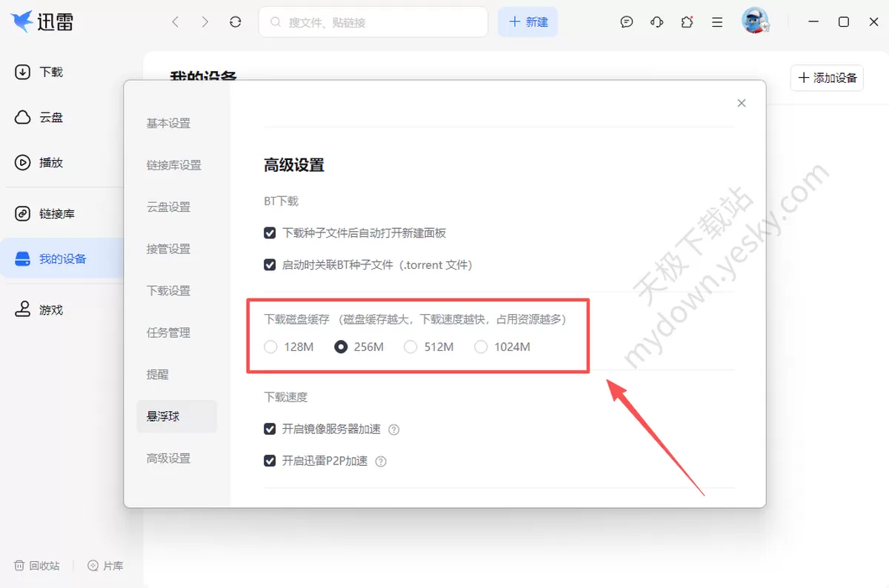
Task: Select 256M disk cache radio
Action: 342,347
